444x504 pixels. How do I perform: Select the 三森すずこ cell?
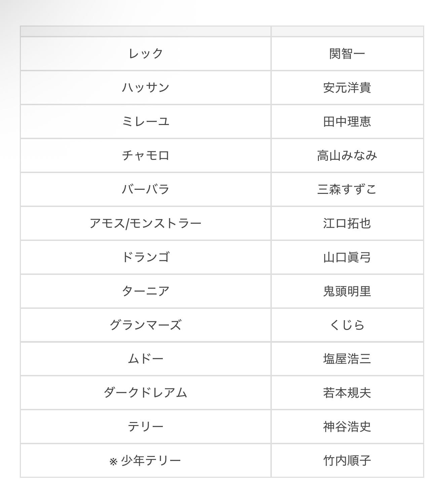pos(347,190)
